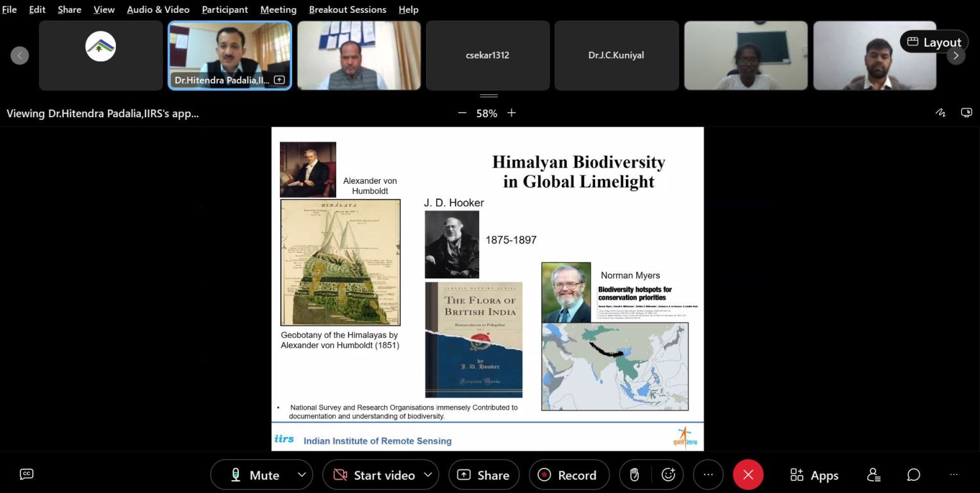Click the Share button
The width and height of the screenshot is (980, 493).
point(484,475)
